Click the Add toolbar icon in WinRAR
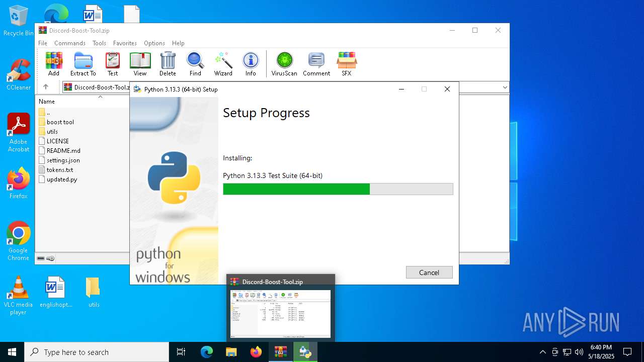 (54, 64)
